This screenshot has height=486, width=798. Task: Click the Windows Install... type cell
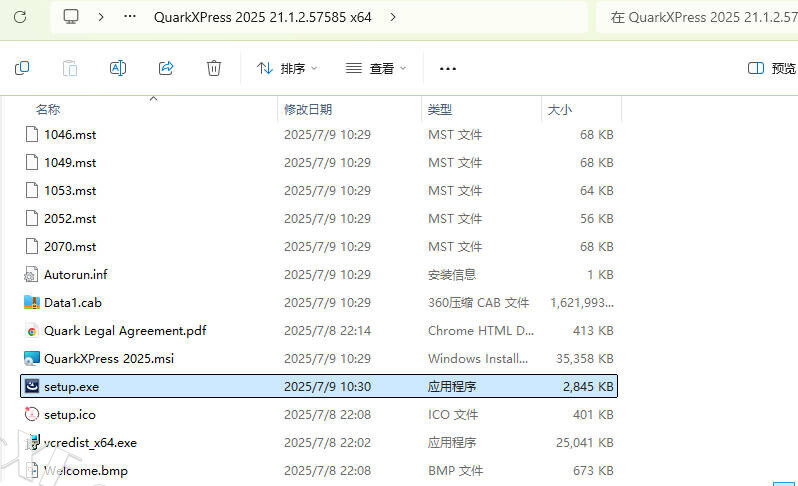478,359
